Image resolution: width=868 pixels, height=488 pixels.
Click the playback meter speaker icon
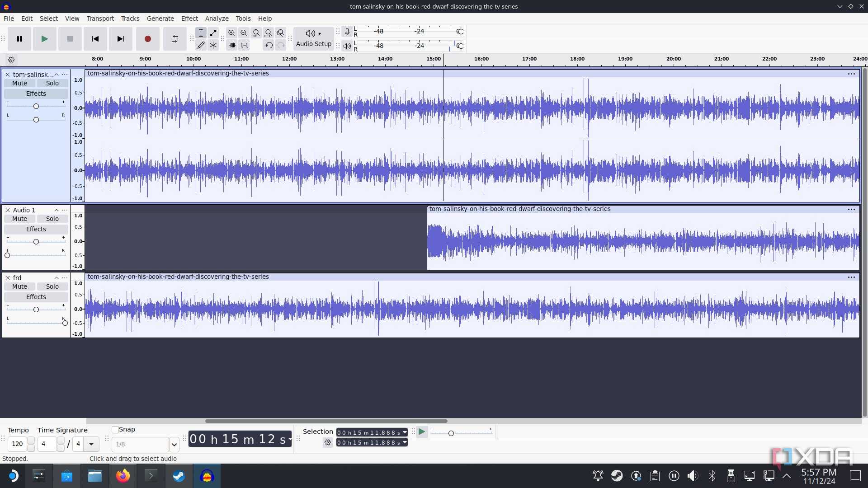coord(347,46)
